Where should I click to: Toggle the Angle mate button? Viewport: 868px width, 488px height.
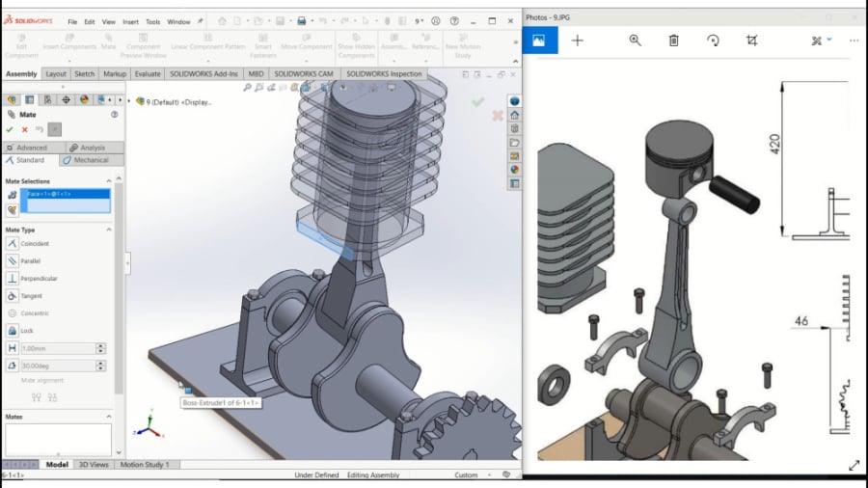tap(13, 366)
